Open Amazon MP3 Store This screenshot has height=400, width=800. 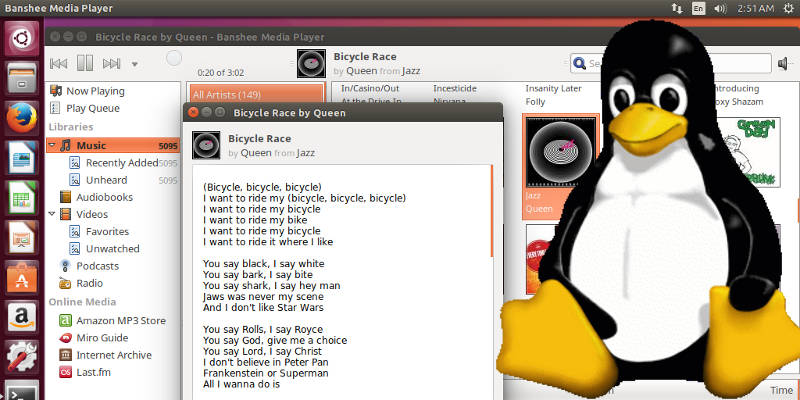coord(112,321)
